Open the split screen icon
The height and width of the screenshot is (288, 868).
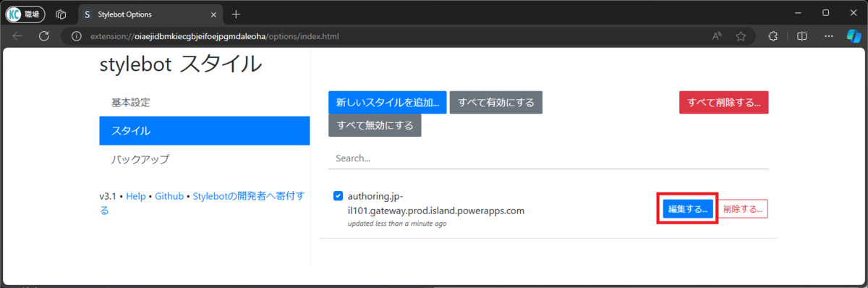click(801, 36)
